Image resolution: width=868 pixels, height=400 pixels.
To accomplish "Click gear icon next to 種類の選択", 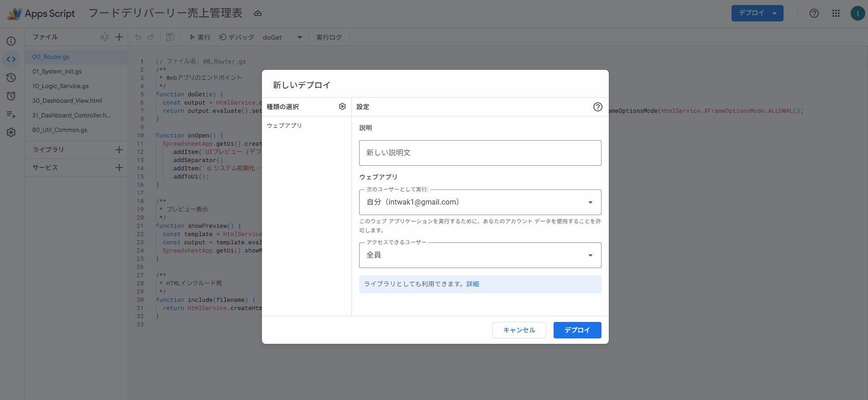I will [342, 106].
